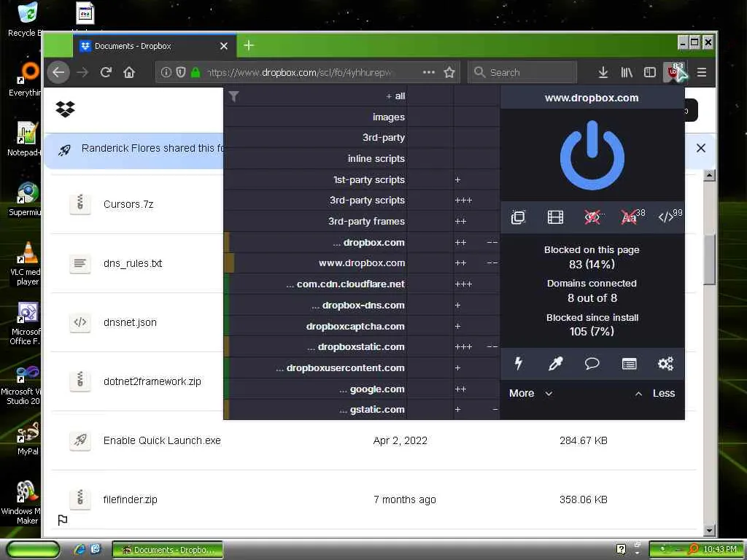Toggle popup blocking for this site
This screenshot has width=747, height=560.
coord(518,217)
